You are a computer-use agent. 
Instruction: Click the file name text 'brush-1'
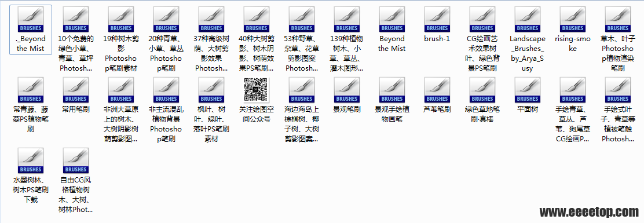click(x=437, y=39)
